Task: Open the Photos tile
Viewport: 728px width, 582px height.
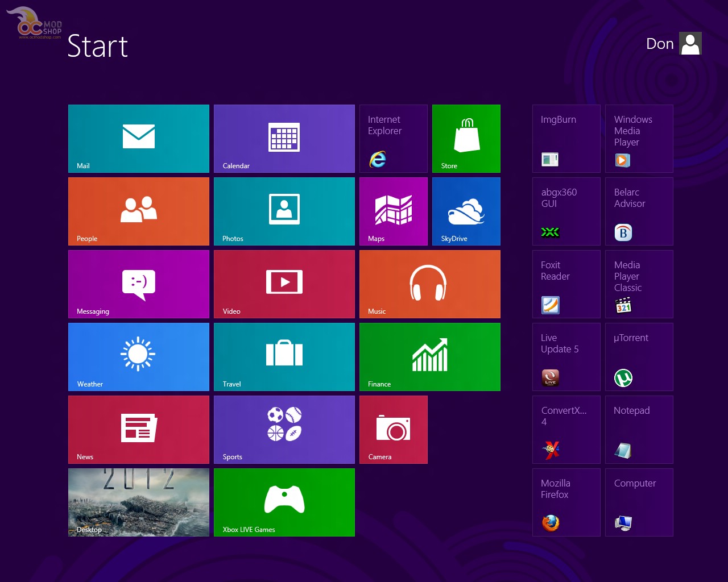Action: point(284,211)
